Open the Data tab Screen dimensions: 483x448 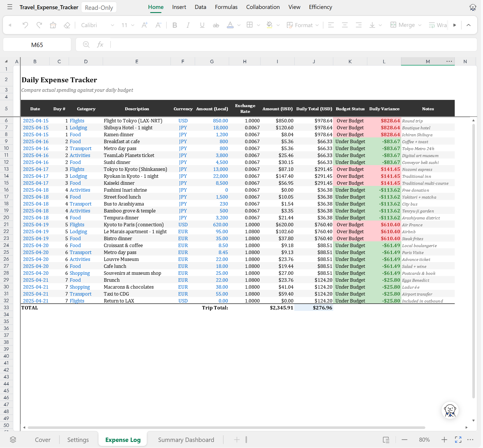pyautogui.click(x=201, y=7)
